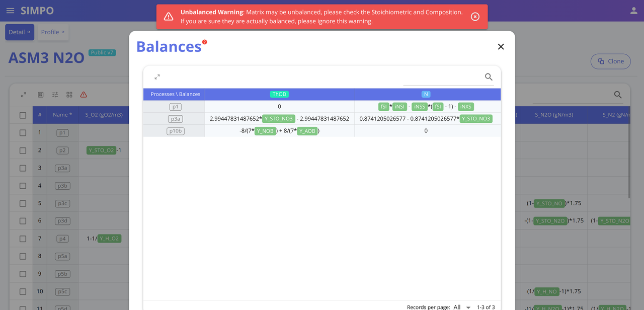This screenshot has width=644, height=310.
Task: Open Records per page dropdown
Action: point(462,307)
